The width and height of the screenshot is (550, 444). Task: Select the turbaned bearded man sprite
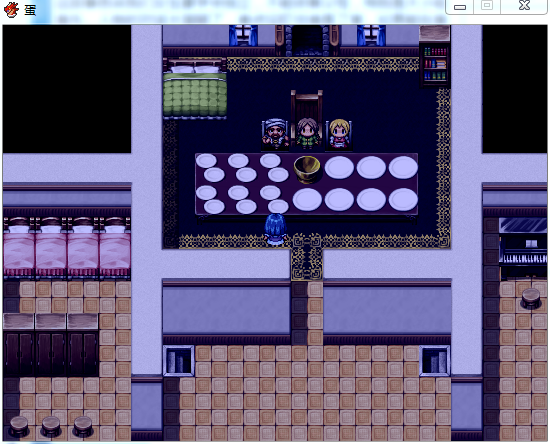pos(275,133)
